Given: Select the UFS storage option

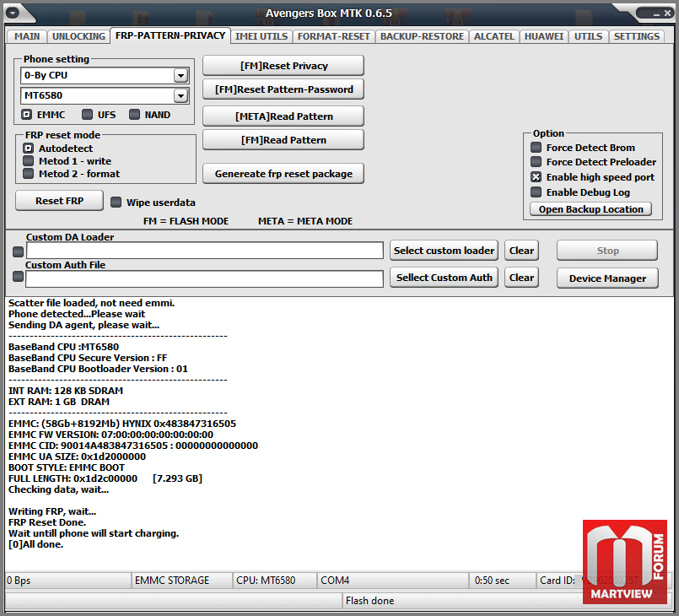Looking at the screenshot, I should pos(88,115).
